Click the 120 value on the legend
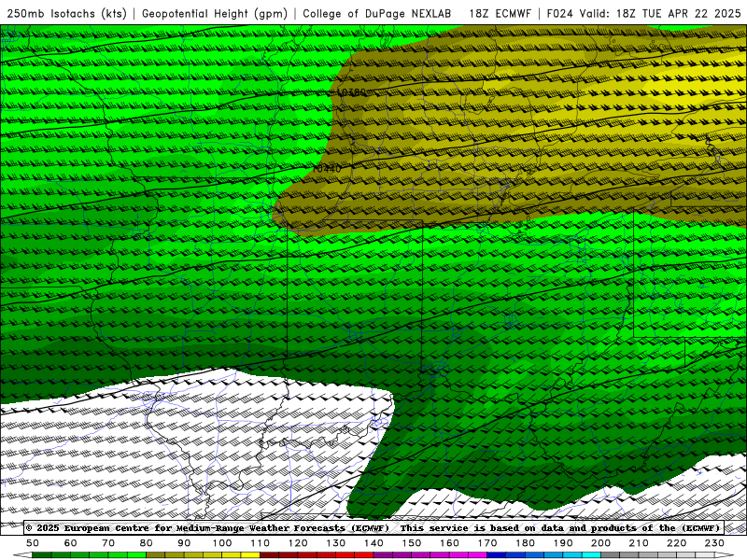 pyautogui.click(x=298, y=543)
